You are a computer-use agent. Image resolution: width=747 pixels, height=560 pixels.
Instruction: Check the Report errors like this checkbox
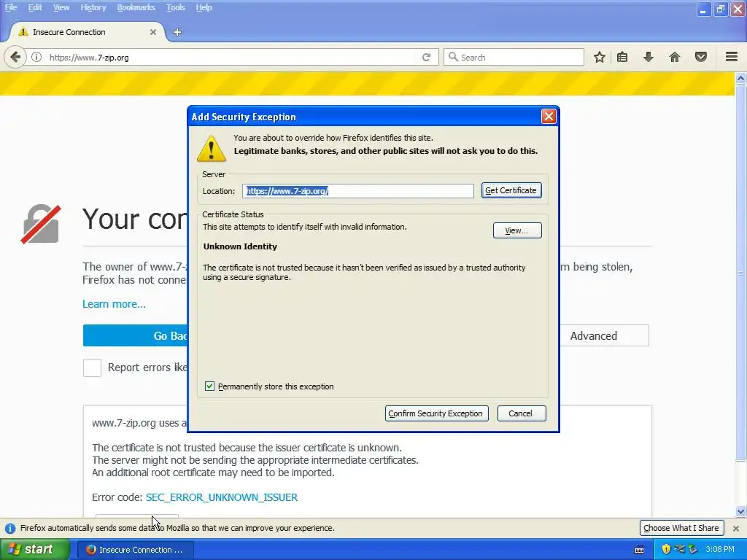92,367
